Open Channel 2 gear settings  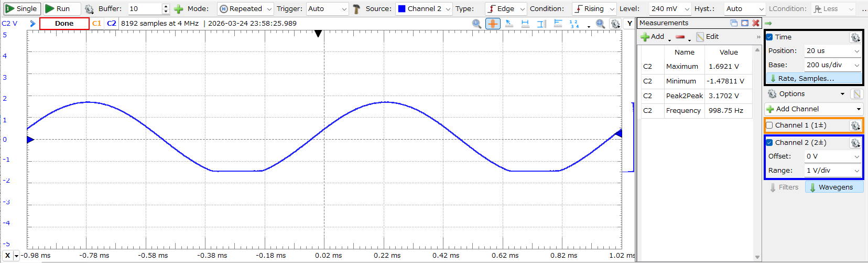coord(855,143)
